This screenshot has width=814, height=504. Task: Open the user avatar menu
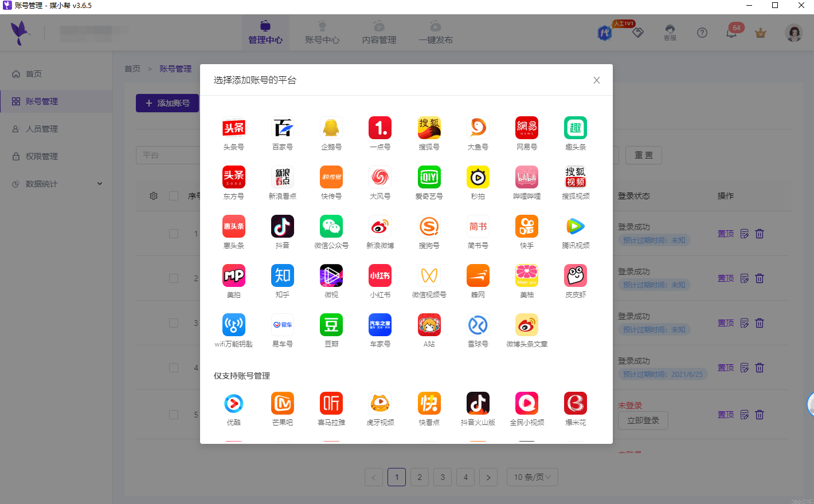pos(794,33)
